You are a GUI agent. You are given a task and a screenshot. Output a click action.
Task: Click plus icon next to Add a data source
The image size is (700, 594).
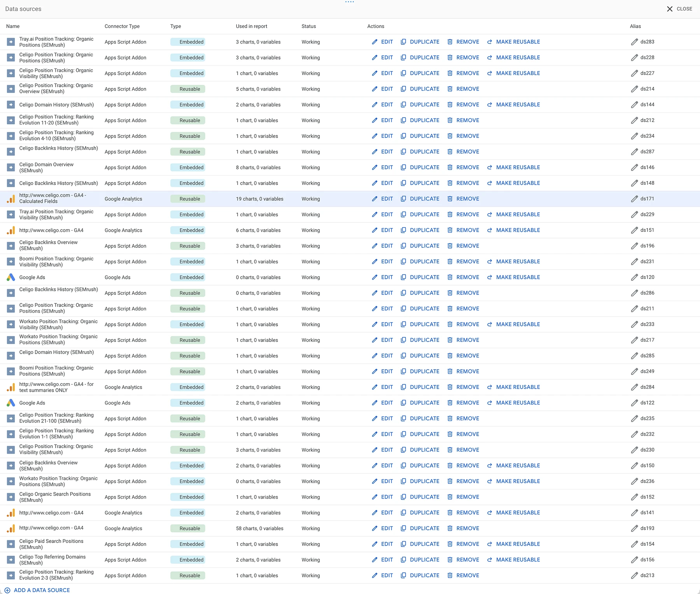pos(7,590)
